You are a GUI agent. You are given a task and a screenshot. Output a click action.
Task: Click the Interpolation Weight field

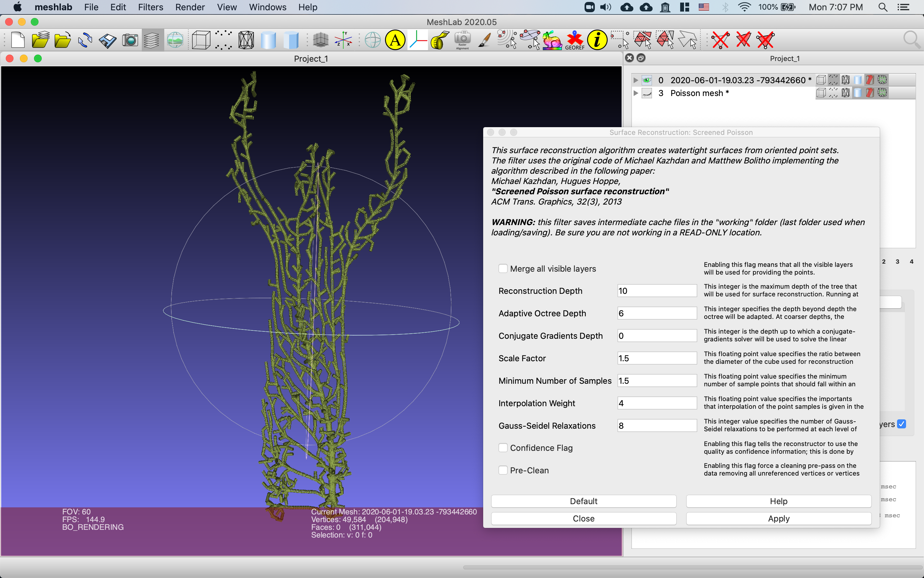pos(657,403)
